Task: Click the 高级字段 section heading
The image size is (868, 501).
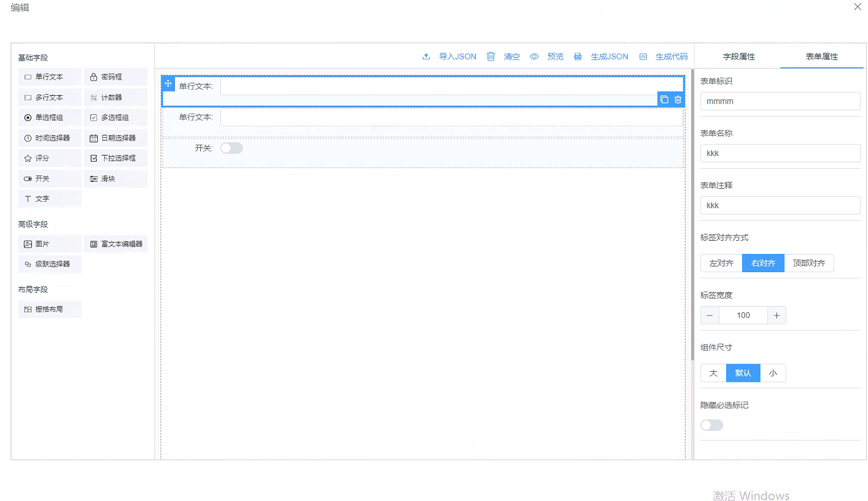Action: pos(33,224)
